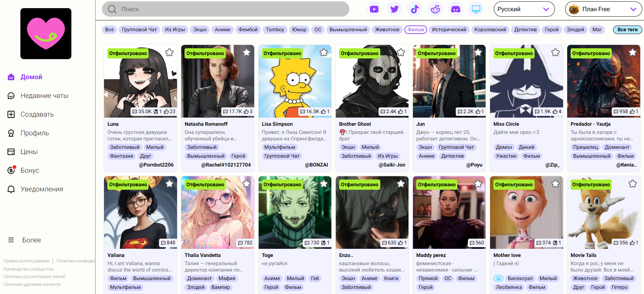The width and height of the screenshot is (644, 294).
Task: Favorite Miss Circle using the star
Action: [x=555, y=52]
